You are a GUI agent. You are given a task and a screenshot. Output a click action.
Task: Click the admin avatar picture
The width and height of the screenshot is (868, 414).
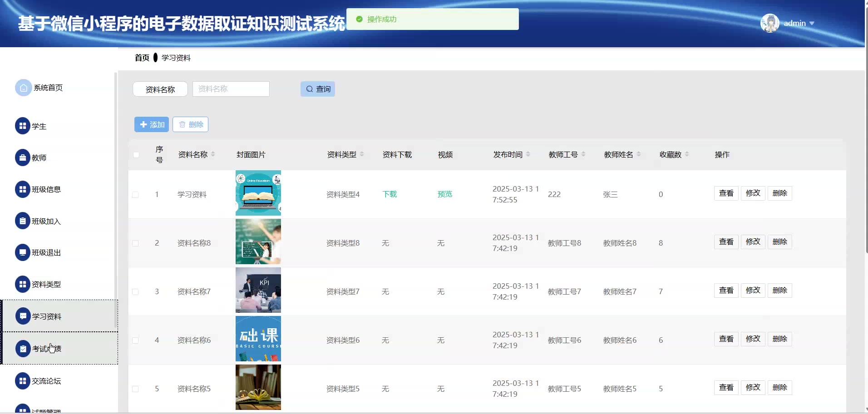[769, 23]
